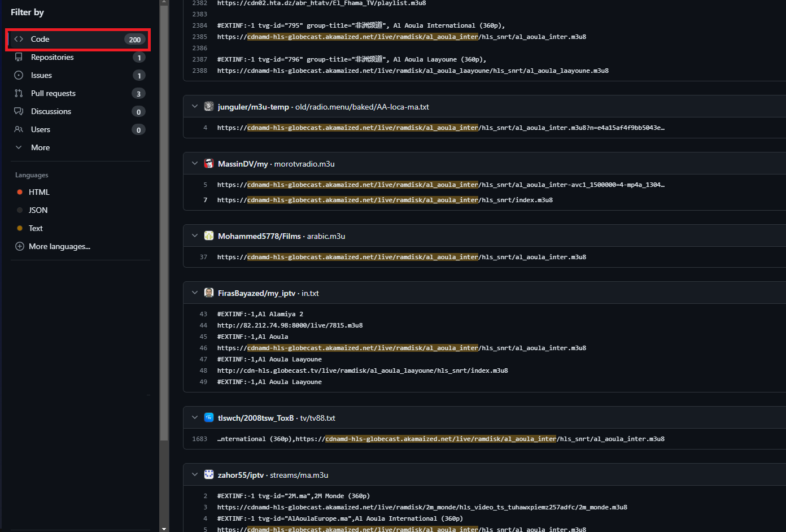Select the Discussions filter
The image size is (786, 532).
point(78,111)
